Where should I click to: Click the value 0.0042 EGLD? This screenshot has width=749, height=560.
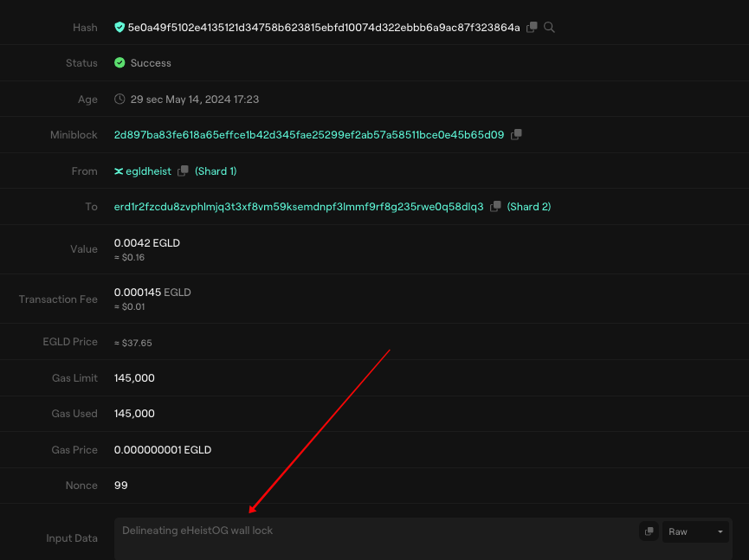click(x=146, y=243)
